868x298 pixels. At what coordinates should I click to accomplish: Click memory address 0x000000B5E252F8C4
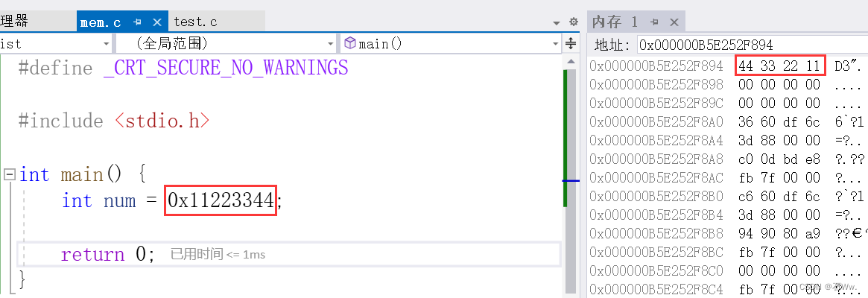656,289
